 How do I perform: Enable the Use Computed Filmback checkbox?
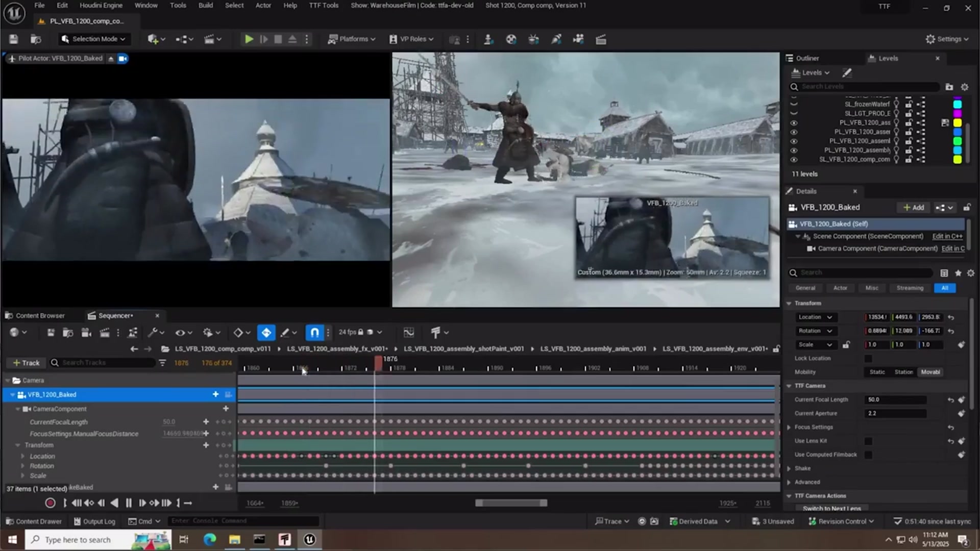click(868, 455)
